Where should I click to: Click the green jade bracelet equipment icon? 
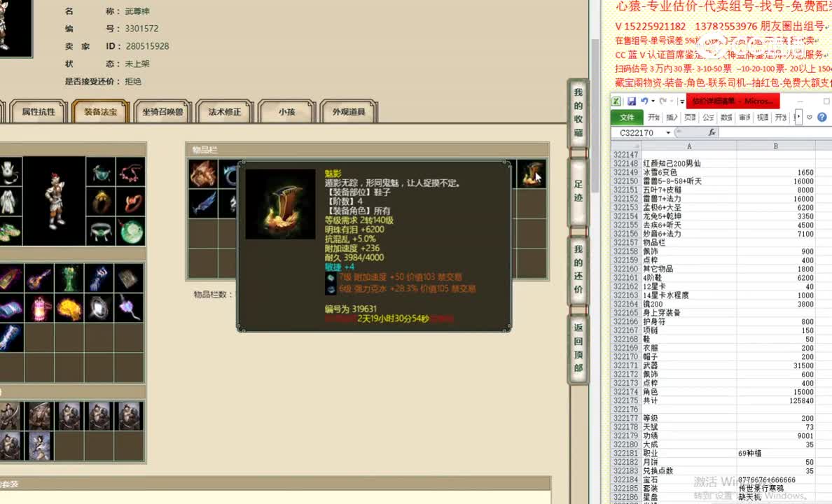click(x=133, y=231)
